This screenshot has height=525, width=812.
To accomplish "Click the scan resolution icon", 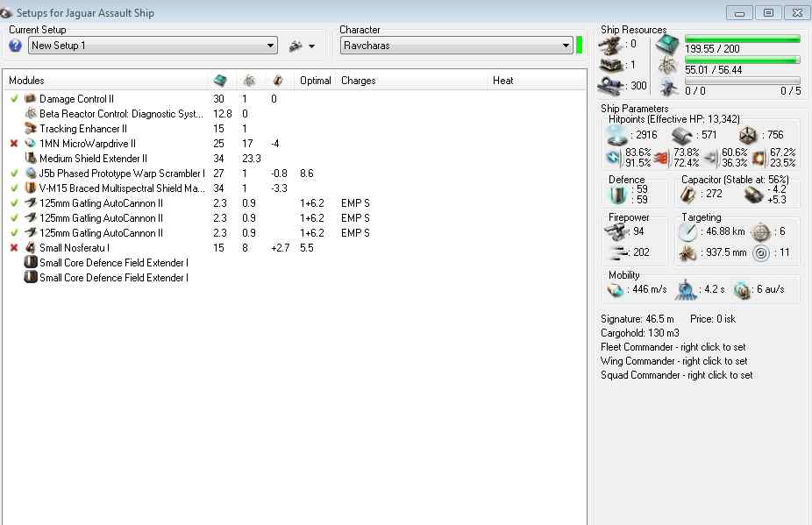I will point(687,253).
